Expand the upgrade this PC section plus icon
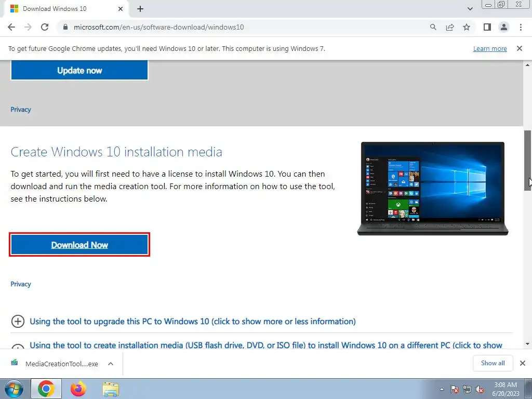This screenshot has width=532, height=399. (18, 321)
